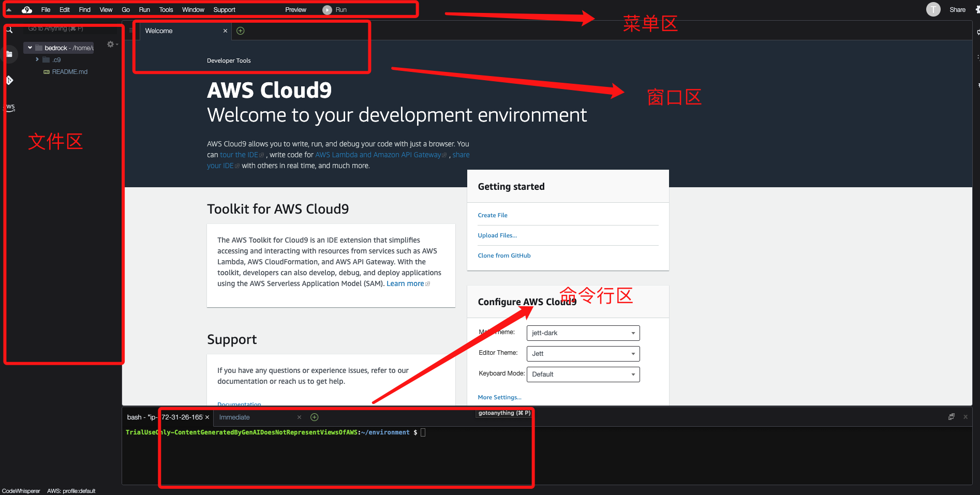980x495 pixels.
Task: Open the editor pane tab list menu icon
Action: [131, 31]
